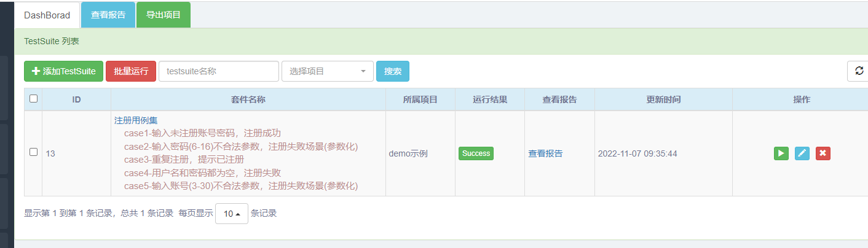
Task: Click case2-输入密码(6-16)不合法参数 text
Action: pyautogui.click(x=241, y=146)
